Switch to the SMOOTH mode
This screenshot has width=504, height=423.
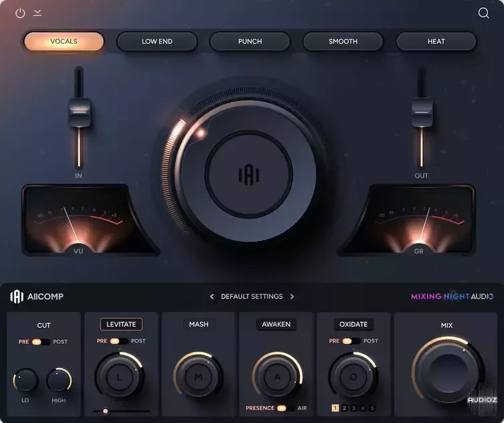pos(343,41)
